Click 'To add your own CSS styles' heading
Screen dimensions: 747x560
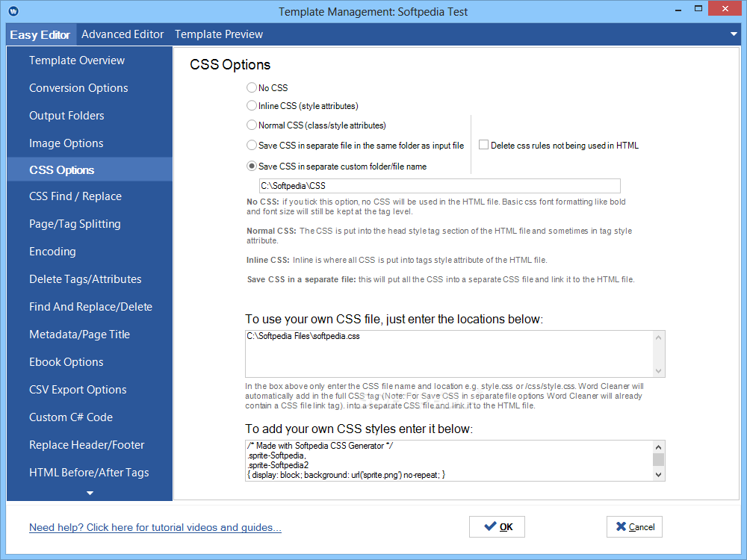[359, 429]
